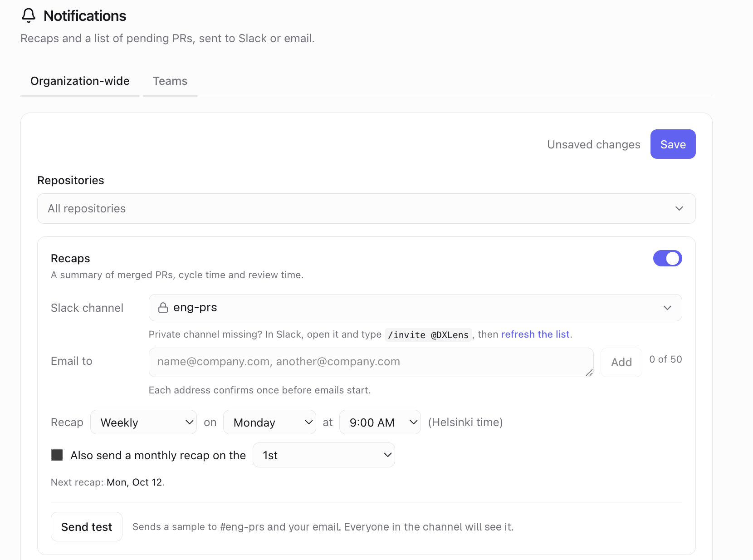This screenshot has height=560, width=753.
Task: Open the Weekly recap frequency dropdown
Action: (143, 422)
